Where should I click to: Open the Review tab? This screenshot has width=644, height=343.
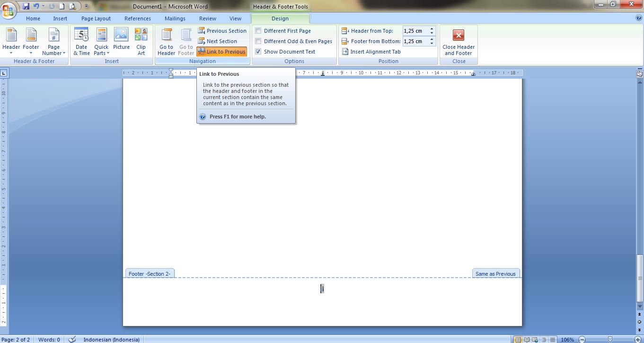point(208,18)
